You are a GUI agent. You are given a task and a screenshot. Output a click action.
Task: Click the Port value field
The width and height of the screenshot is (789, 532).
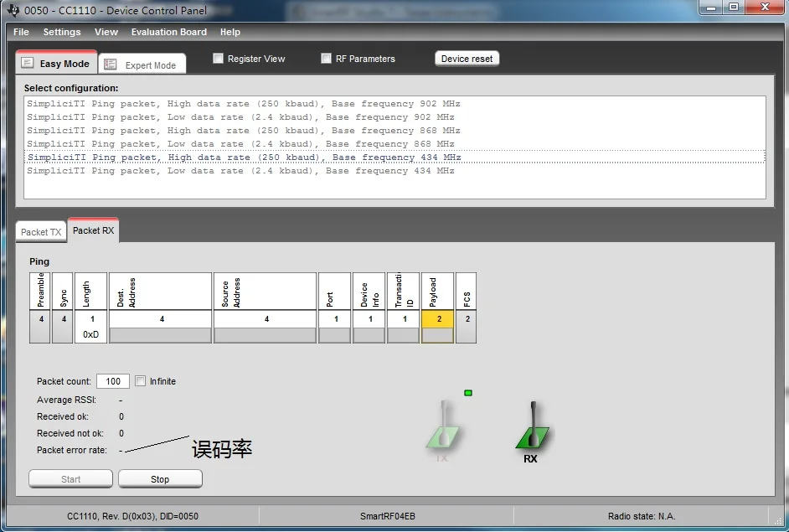[335, 335]
